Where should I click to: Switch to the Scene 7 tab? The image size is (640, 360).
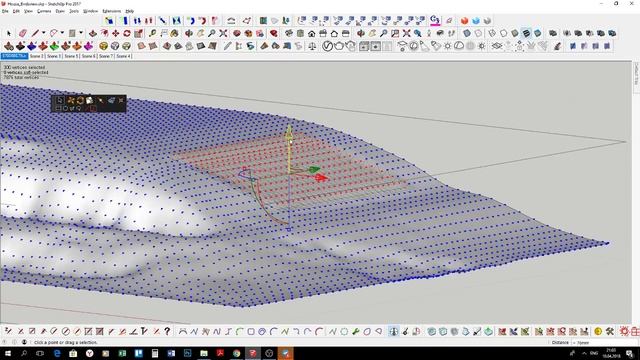(106, 56)
